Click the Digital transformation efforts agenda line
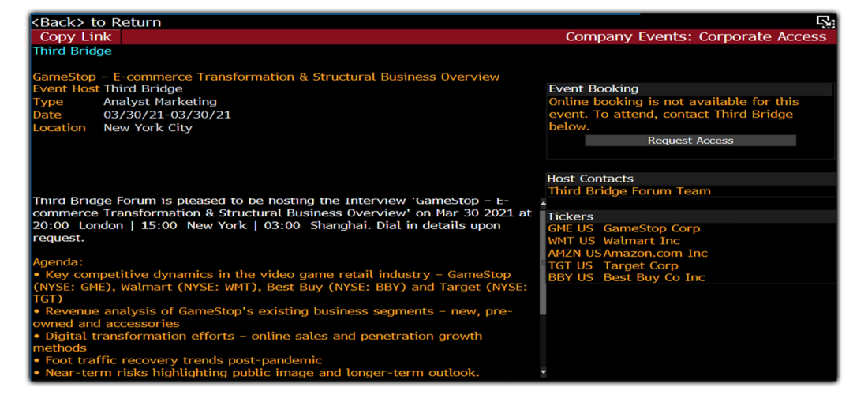The width and height of the screenshot is (868, 395). [x=257, y=342]
